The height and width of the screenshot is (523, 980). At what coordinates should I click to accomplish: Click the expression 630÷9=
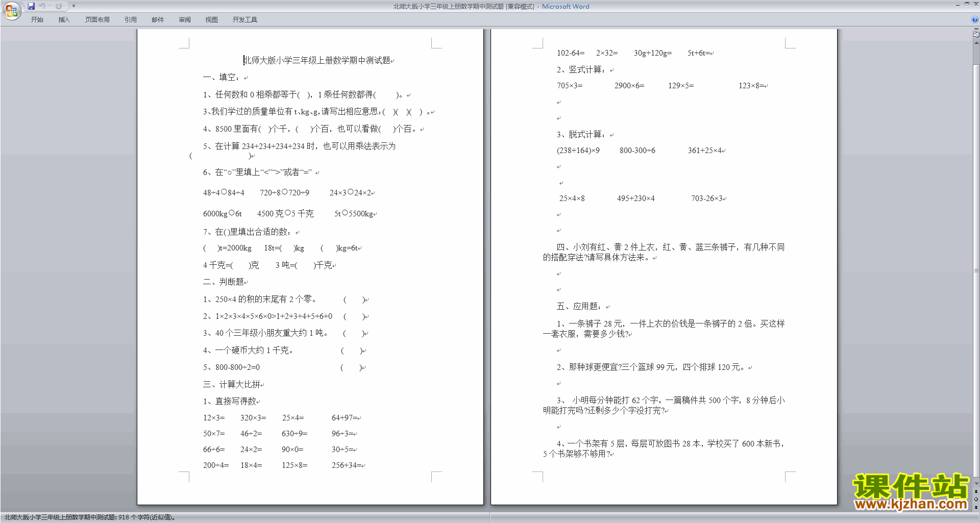(x=295, y=433)
